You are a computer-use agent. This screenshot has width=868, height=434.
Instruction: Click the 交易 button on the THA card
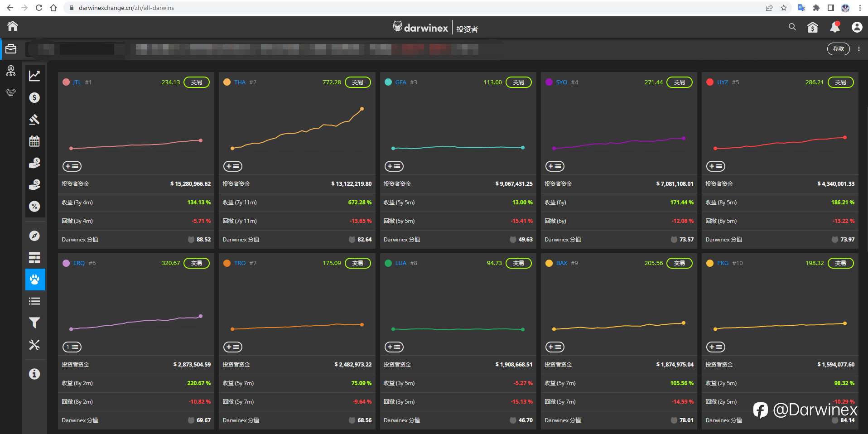(358, 82)
